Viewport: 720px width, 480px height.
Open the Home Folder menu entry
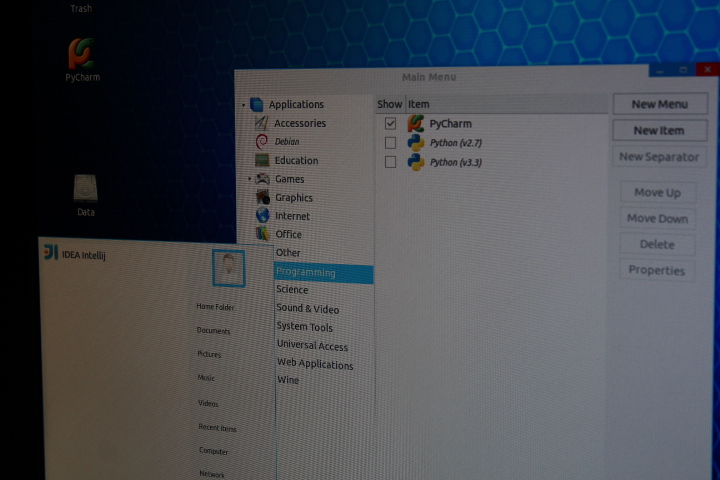click(x=215, y=307)
